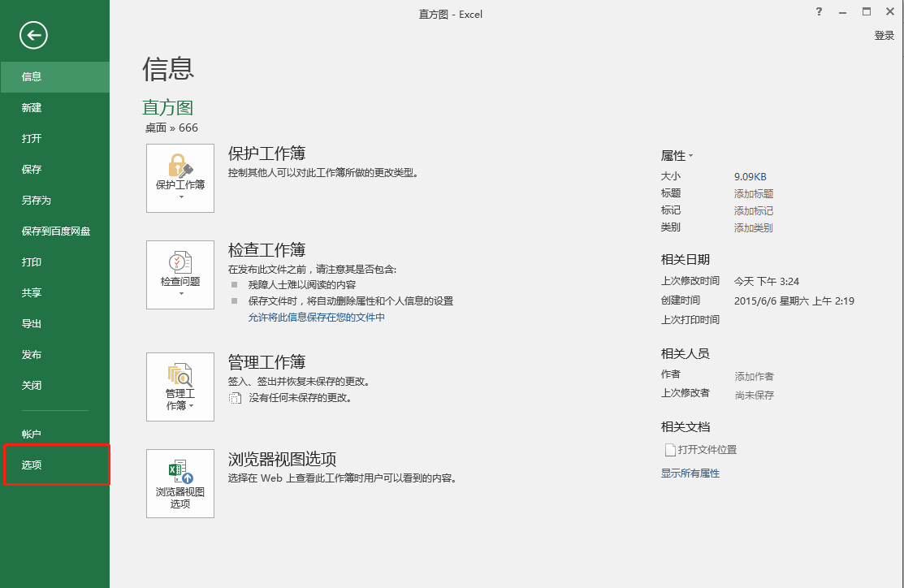Click the 添加作者 field
The height and width of the screenshot is (588, 904).
click(754, 377)
